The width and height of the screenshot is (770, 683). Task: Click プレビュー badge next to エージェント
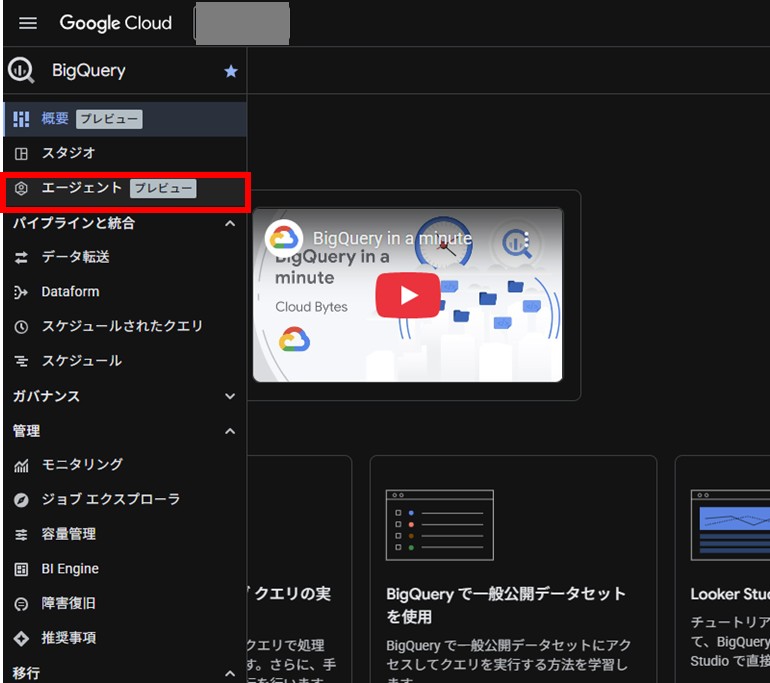(163, 189)
